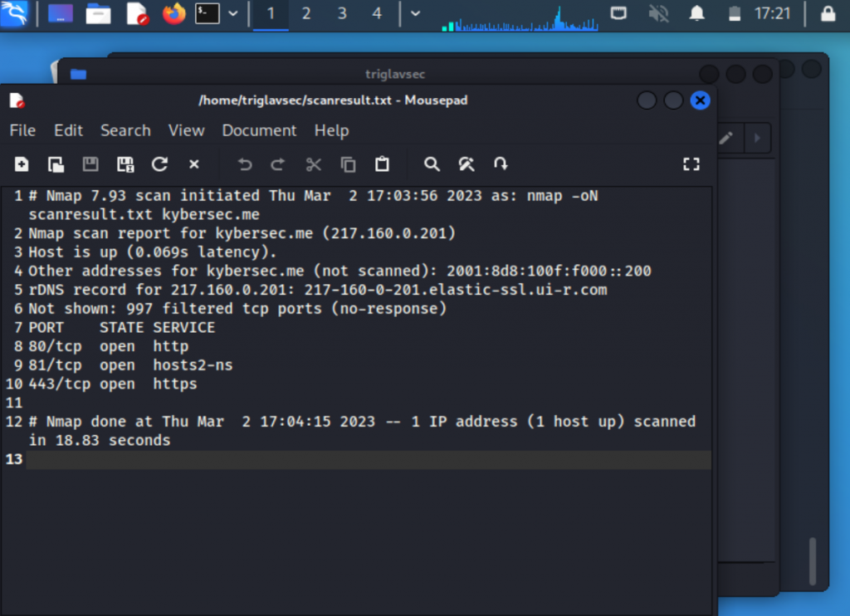This screenshot has height=616, width=850.
Task: Open the File menu
Action: coord(22,130)
